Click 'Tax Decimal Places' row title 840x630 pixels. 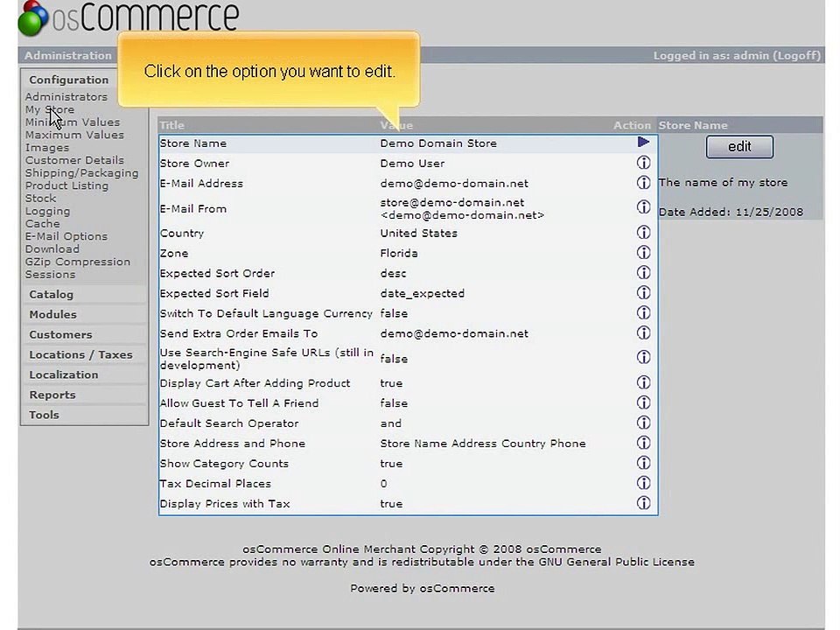(215, 484)
